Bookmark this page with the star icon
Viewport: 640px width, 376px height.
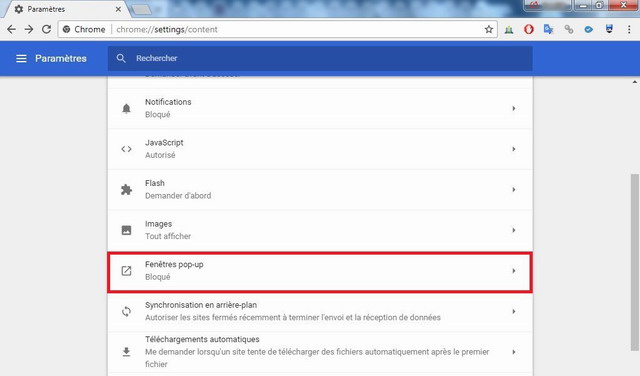click(489, 29)
